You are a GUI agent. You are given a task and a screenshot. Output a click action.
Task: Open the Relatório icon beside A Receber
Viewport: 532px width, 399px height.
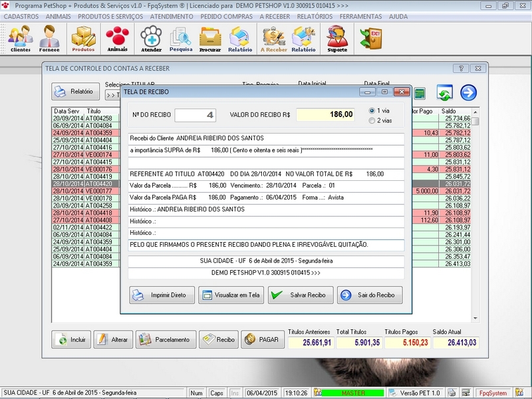click(303, 39)
